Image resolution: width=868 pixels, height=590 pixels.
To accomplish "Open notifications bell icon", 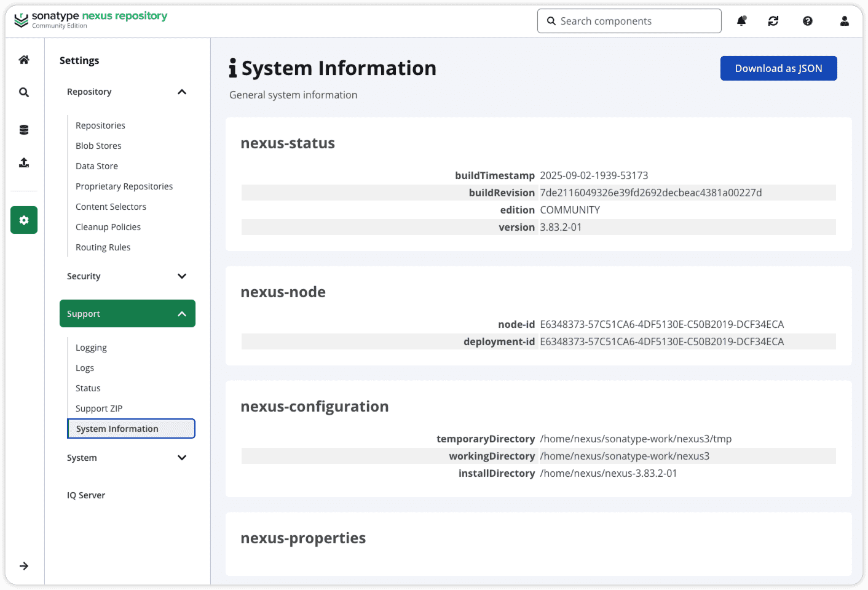I will (741, 21).
